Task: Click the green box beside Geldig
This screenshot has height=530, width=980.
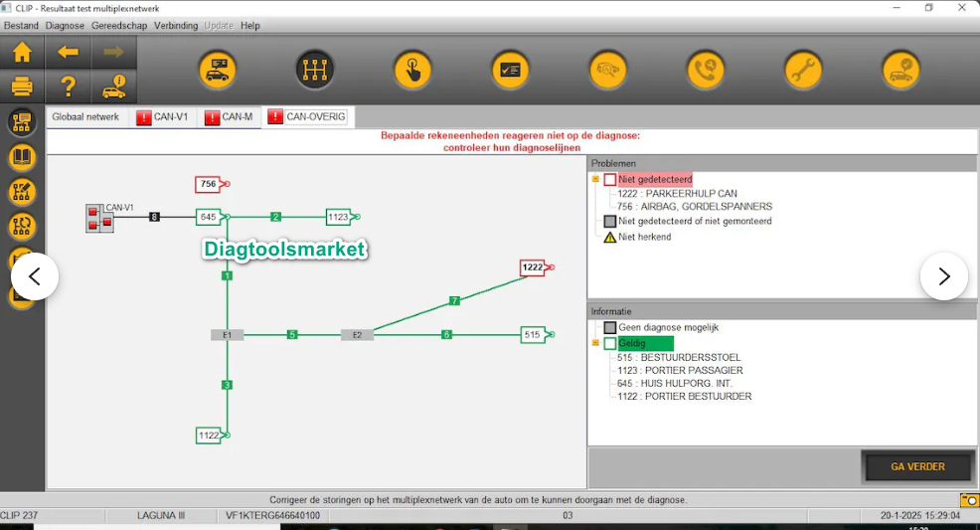Action: click(610, 344)
